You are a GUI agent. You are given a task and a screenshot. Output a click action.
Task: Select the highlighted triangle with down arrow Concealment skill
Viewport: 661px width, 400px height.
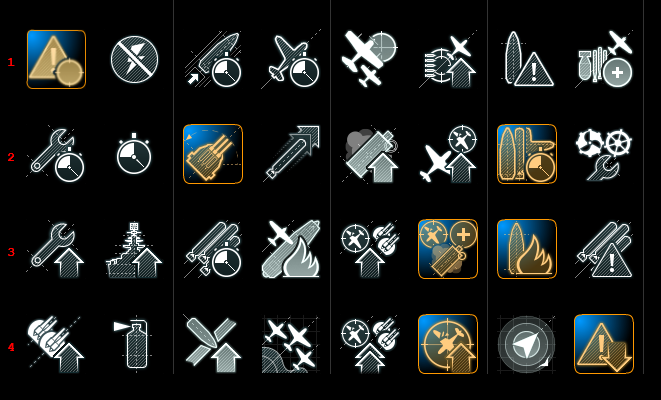[x=604, y=344]
